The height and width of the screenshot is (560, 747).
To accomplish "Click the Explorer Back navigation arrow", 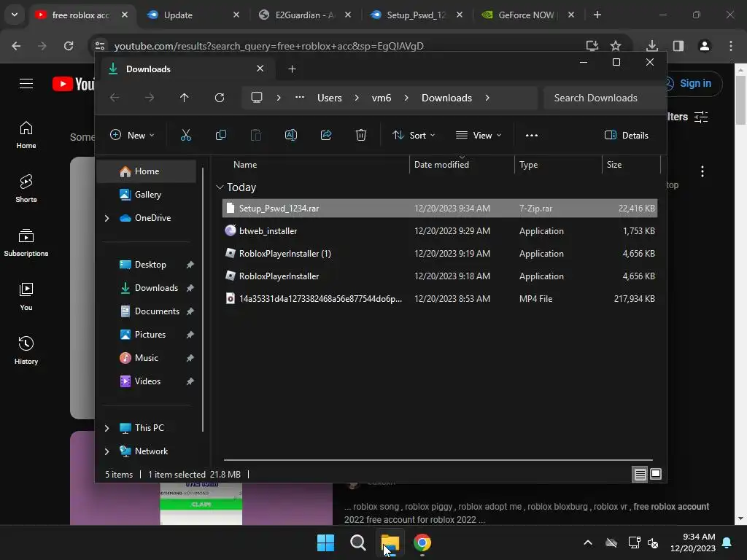I will pyautogui.click(x=115, y=98).
